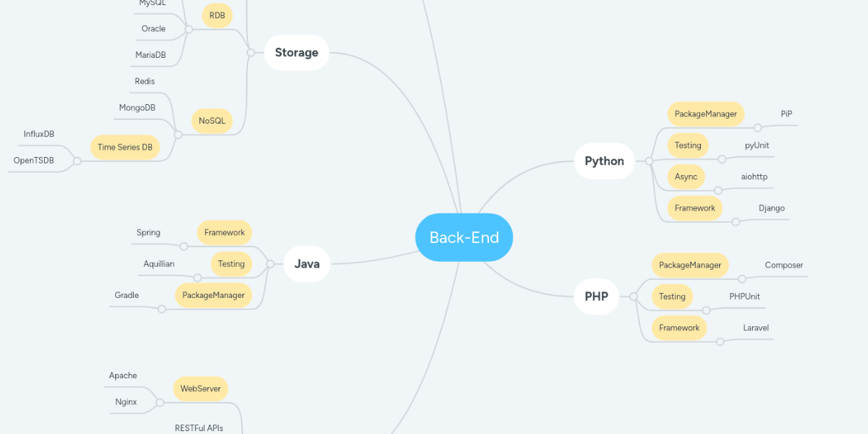Click the Django leaf node
Screen dimensions: 868x434
click(x=772, y=208)
